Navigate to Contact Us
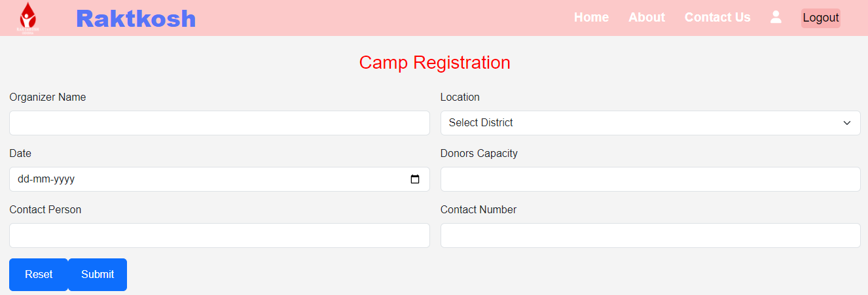868x295 pixels. point(717,18)
